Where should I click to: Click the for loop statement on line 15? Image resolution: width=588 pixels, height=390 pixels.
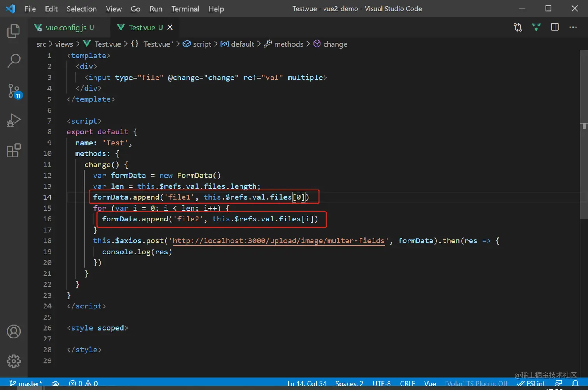(x=161, y=208)
